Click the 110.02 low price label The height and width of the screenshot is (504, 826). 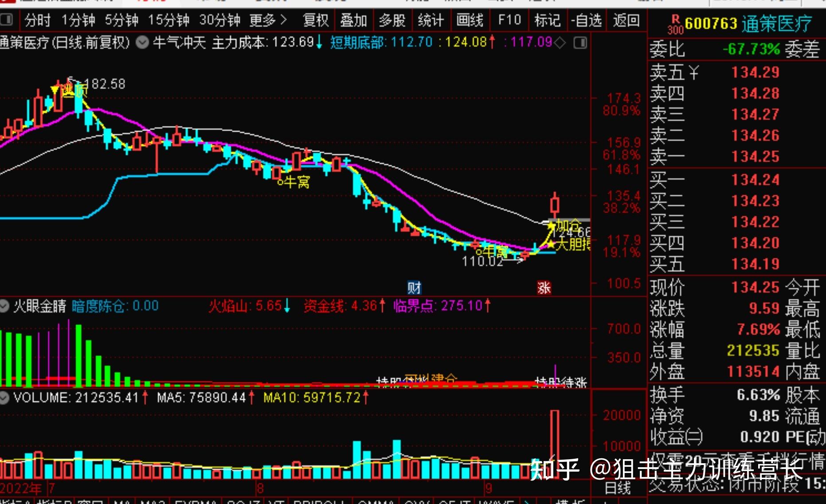483,262
